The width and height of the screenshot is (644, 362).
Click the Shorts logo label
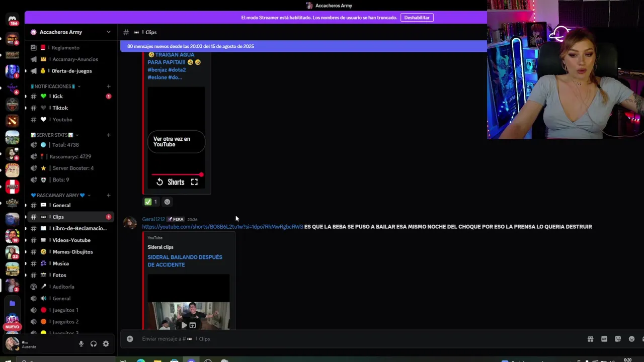[176, 182]
